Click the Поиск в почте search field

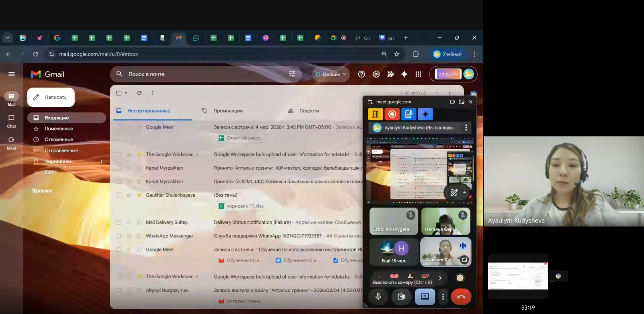click(201, 74)
